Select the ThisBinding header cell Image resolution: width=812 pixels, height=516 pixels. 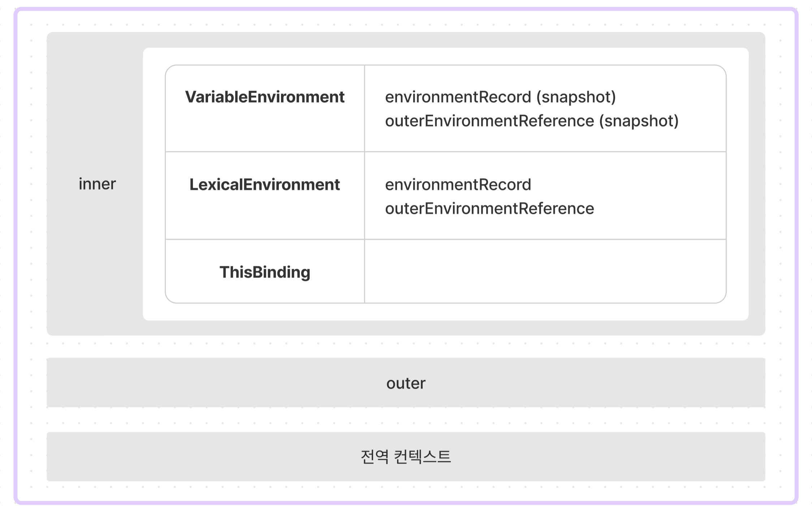[x=265, y=271]
